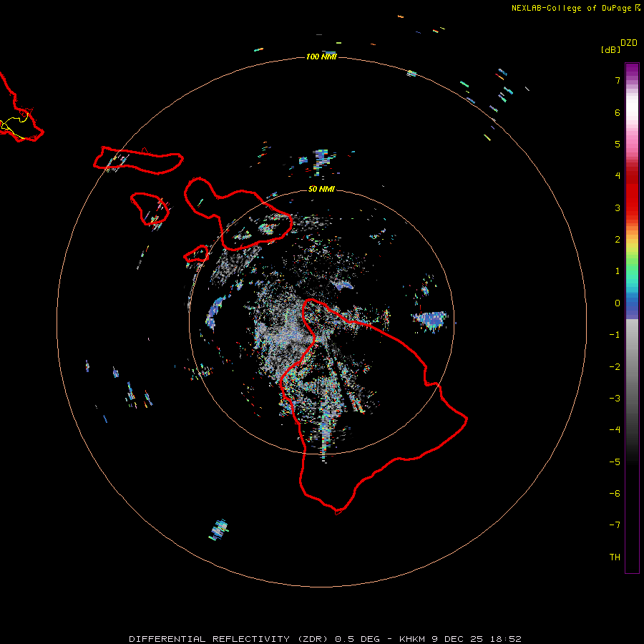The height and width of the screenshot is (644, 644).
Task: Click the 0 value on color scale
Action: pos(618,303)
